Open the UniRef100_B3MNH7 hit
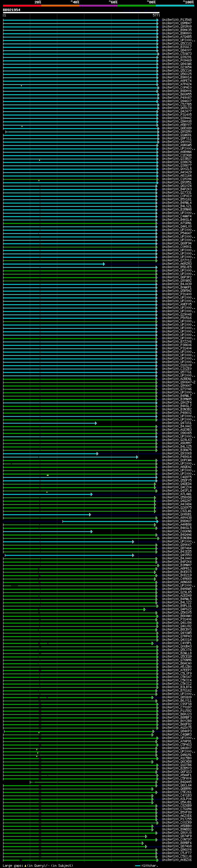This screenshot has height=868, width=197. point(176,565)
